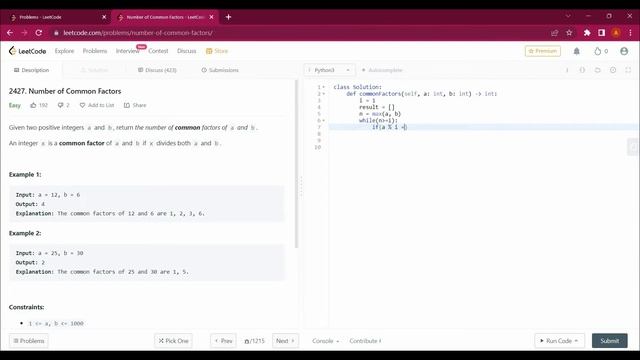This screenshot has width=640, height=360.
Task: Click the address bar URL
Action: tap(138, 33)
